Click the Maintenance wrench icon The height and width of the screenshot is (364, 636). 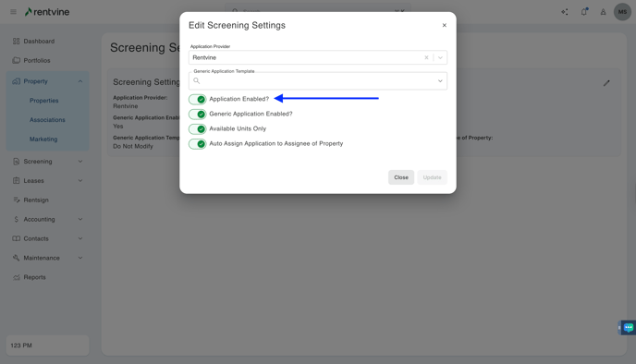coord(17,258)
